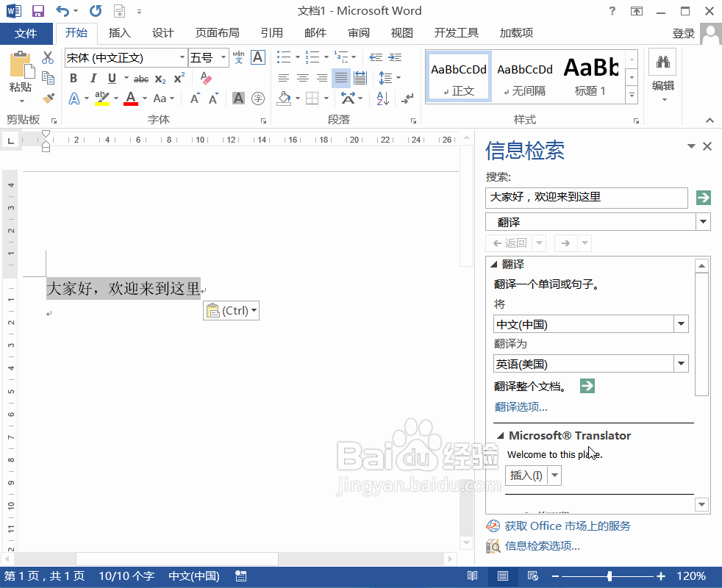The width and height of the screenshot is (722, 588).
Task: Start search with green arrow button
Action: pos(703,198)
